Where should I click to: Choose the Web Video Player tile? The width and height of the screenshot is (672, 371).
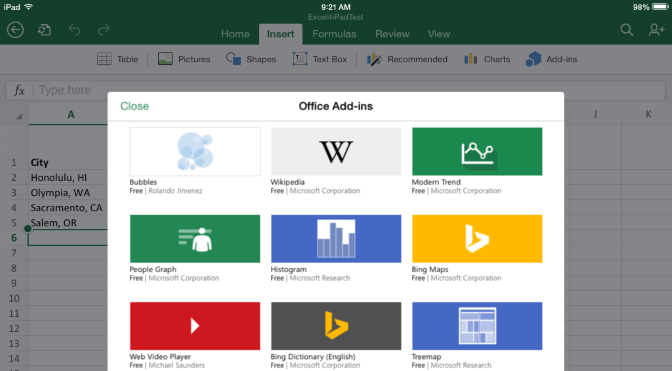tap(195, 326)
